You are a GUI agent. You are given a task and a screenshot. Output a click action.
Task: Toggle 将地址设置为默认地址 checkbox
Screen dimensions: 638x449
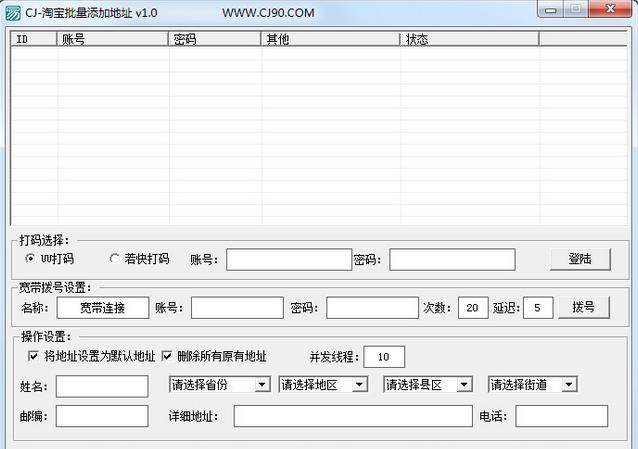tap(33, 356)
